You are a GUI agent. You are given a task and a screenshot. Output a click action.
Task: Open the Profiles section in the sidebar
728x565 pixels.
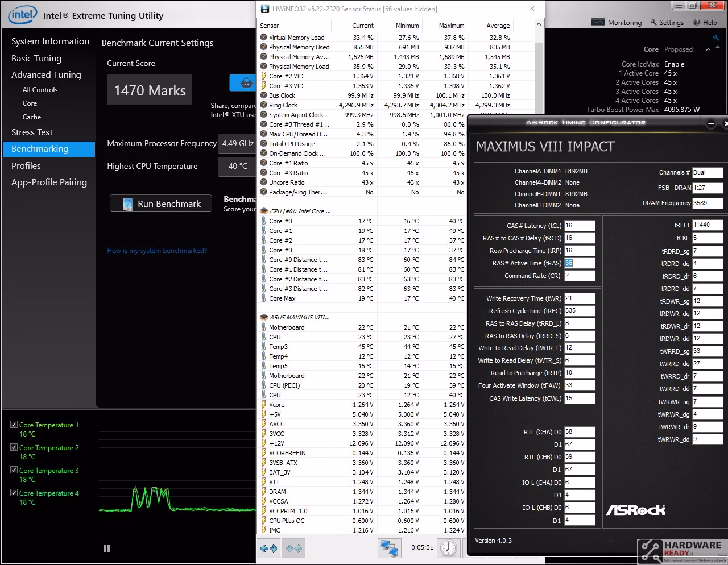click(x=26, y=165)
